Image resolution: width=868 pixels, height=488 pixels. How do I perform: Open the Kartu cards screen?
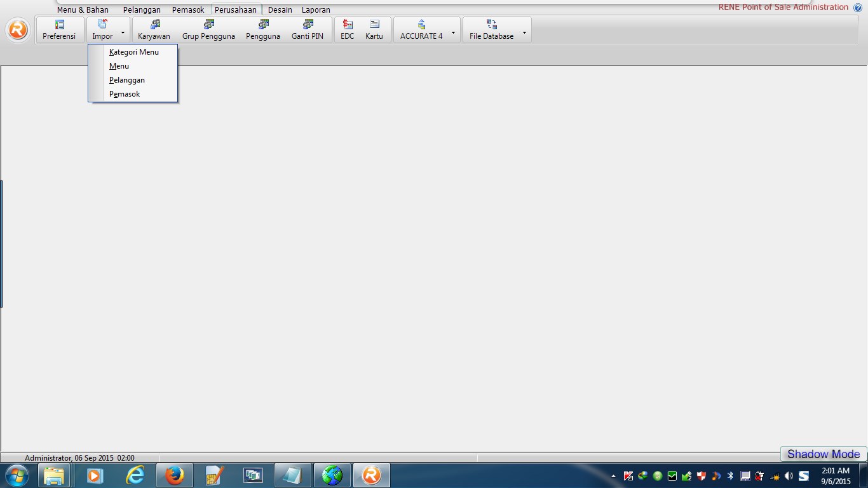tap(374, 30)
